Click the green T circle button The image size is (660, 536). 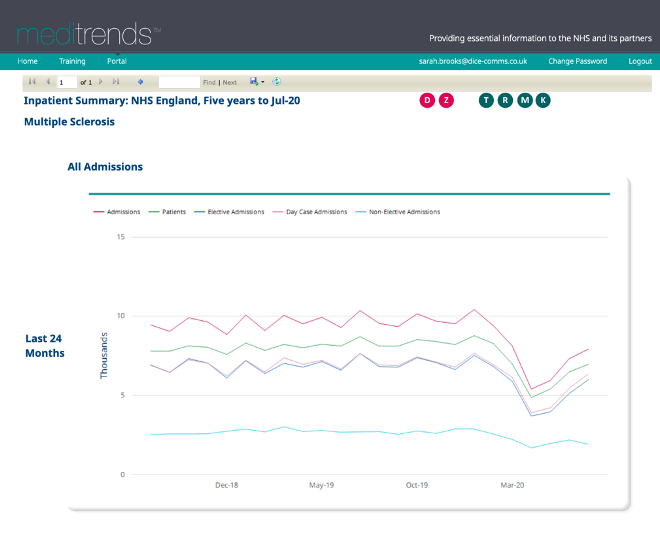(x=486, y=100)
